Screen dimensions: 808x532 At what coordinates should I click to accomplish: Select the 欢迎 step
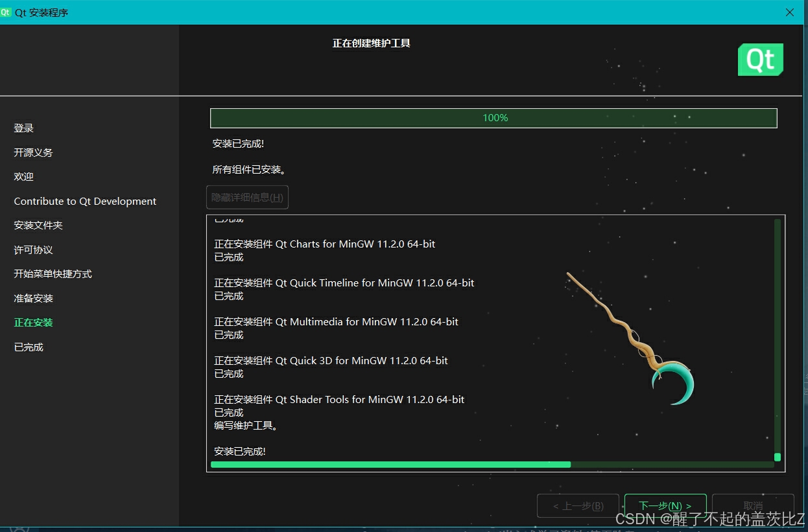[24, 177]
